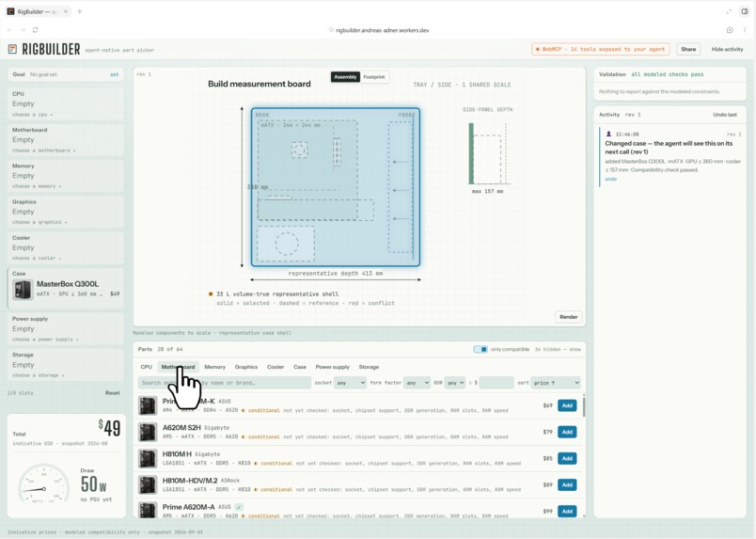Click the '36 hidden — show' link
This screenshot has height=539, width=756.
click(558, 349)
